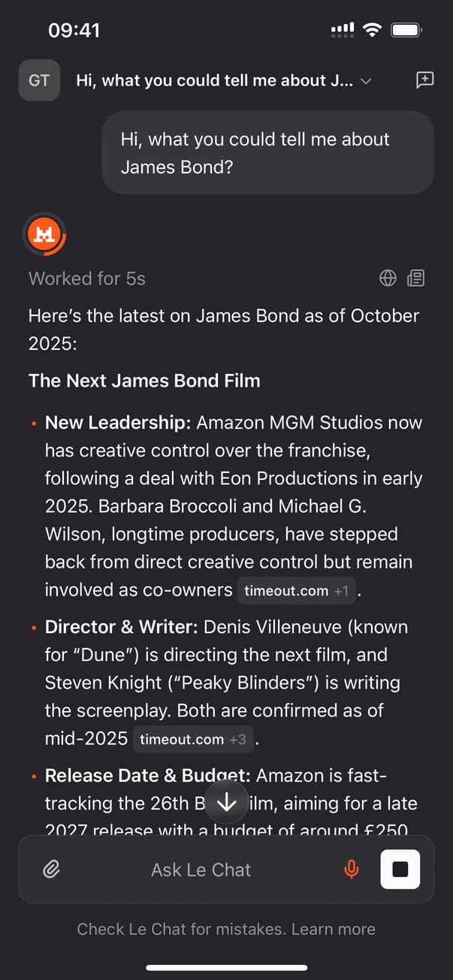Tap the orange Mistral assistant logo
The width and height of the screenshot is (453, 980).
tap(45, 234)
